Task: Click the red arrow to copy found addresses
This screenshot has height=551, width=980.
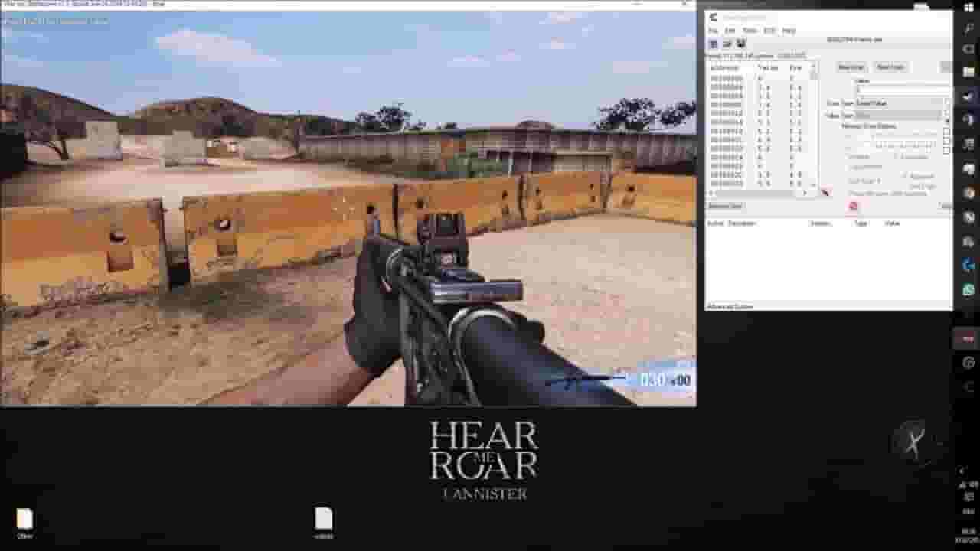Action: coord(825,192)
